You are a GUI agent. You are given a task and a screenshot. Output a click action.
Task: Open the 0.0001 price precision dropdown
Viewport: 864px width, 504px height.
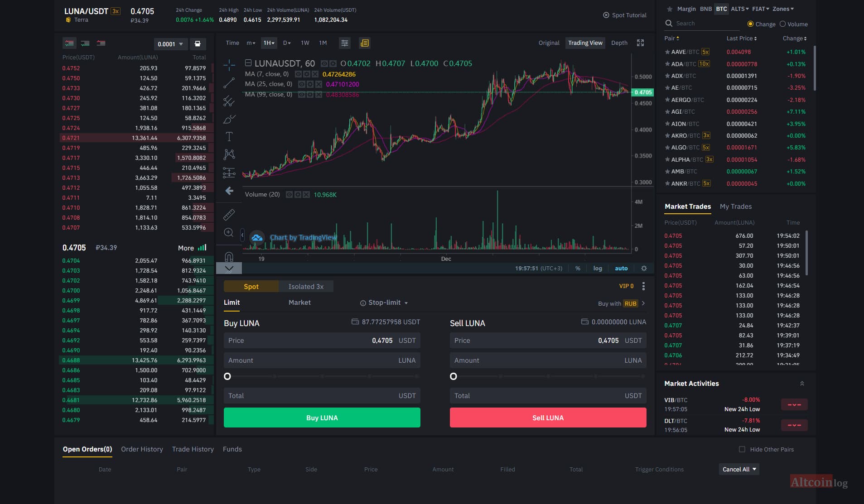tap(171, 44)
